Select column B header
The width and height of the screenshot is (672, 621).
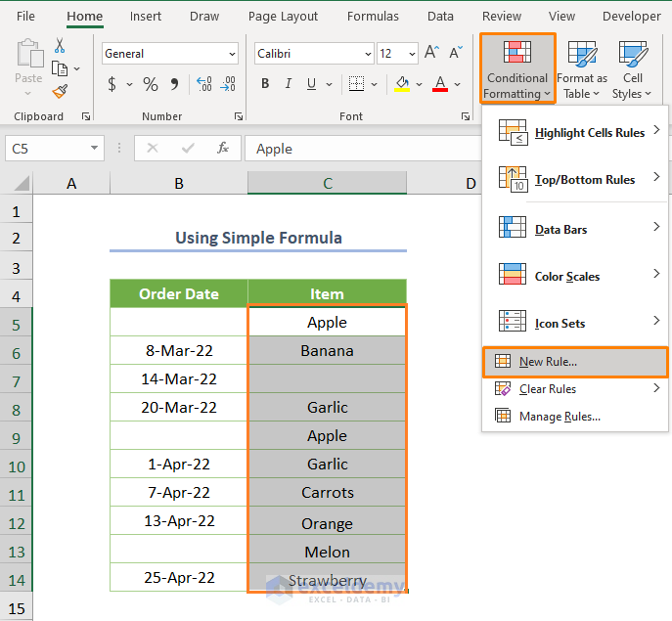(179, 183)
